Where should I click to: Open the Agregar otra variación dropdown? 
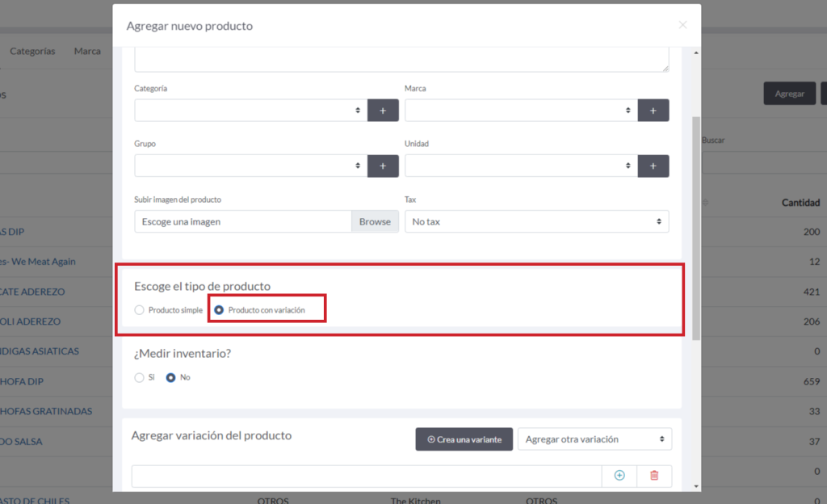[x=594, y=439]
